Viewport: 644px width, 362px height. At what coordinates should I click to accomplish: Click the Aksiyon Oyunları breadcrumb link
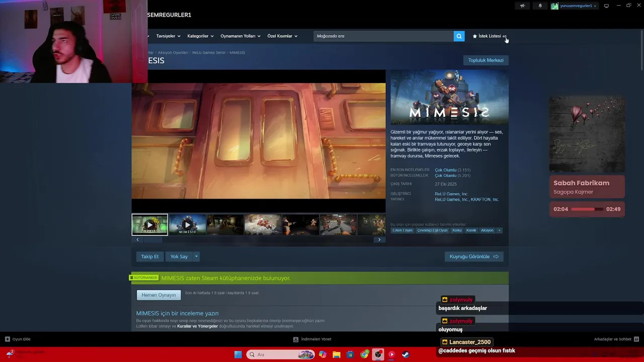coord(173,53)
